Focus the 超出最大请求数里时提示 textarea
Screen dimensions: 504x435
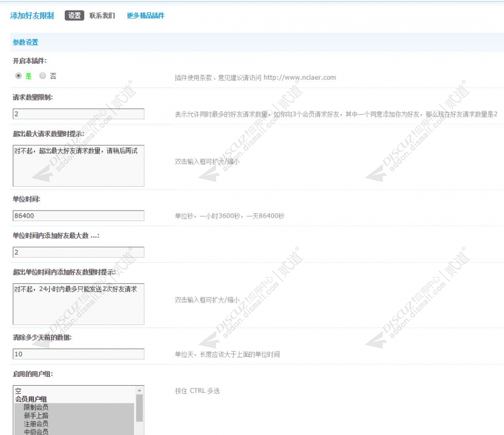79,166
